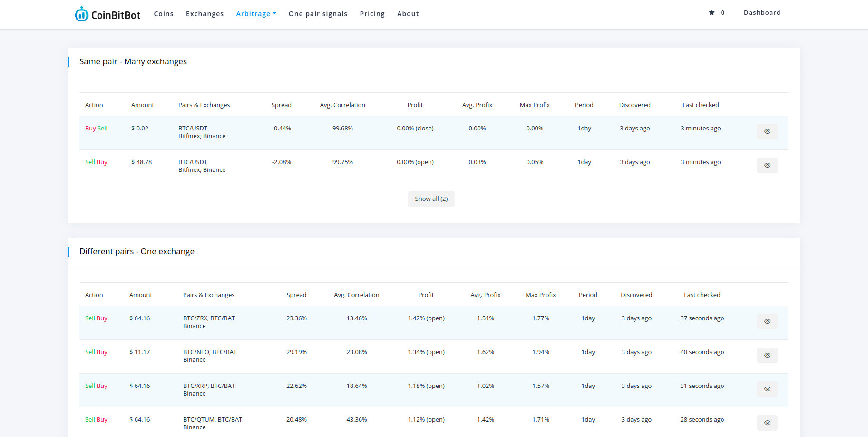
Task: Open the favorites star icon
Action: pyautogui.click(x=712, y=13)
